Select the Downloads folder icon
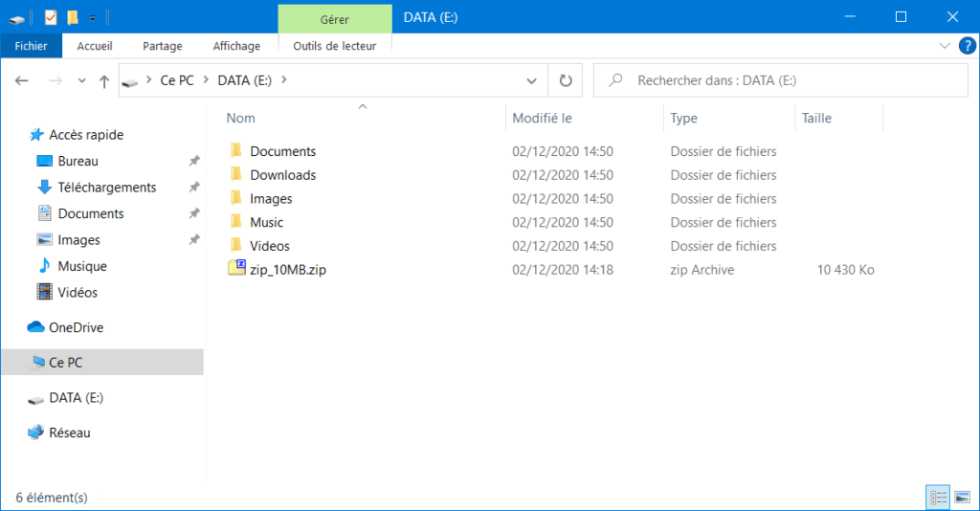The image size is (980, 511). 235,174
